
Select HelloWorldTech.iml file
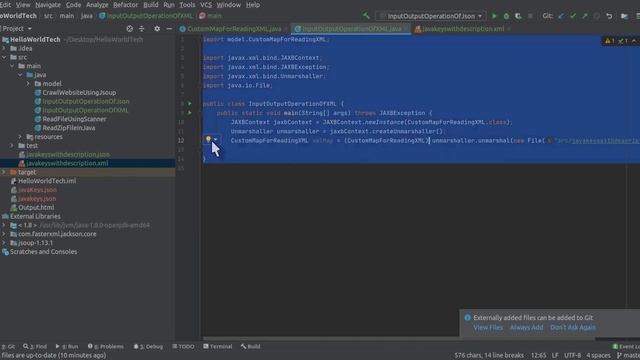(x=47, y=181)
